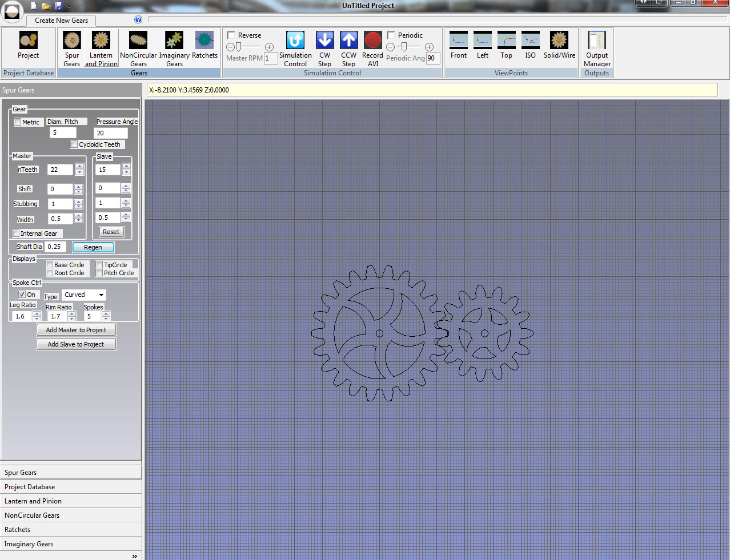Open the quick access toolbar dropdown arrow
The width and height of the screenshot is (730, 560).
69,6
